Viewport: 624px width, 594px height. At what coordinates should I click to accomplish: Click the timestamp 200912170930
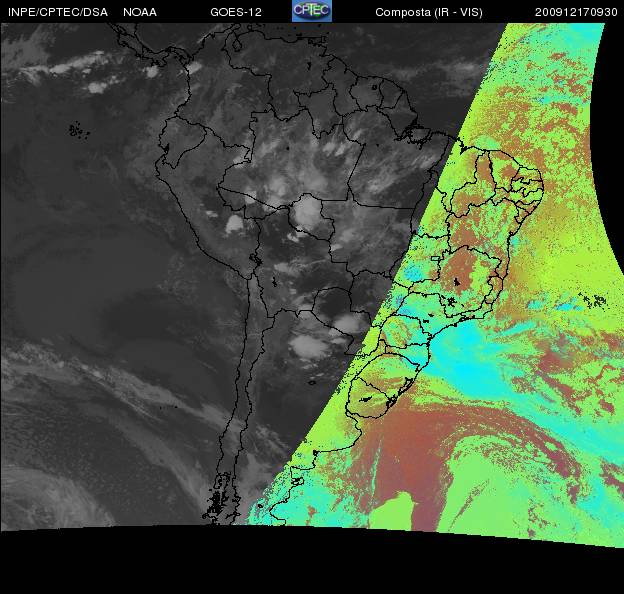[576, 12]
